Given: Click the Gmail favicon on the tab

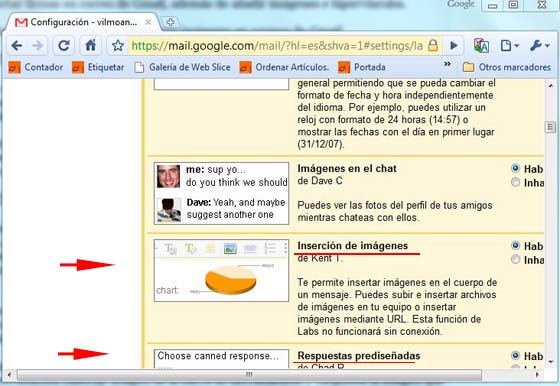Looking at the screenshot, I should (x=21, y=22).
